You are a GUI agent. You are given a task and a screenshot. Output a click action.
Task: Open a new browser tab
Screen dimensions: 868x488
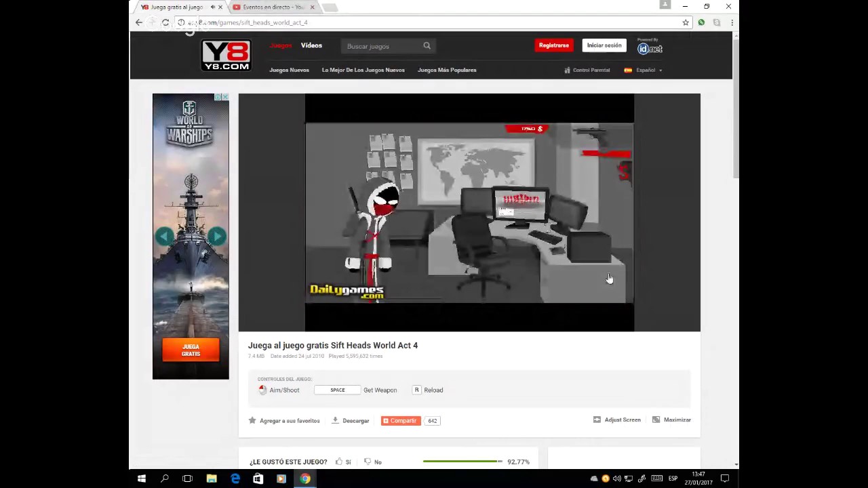click(330, 7)
